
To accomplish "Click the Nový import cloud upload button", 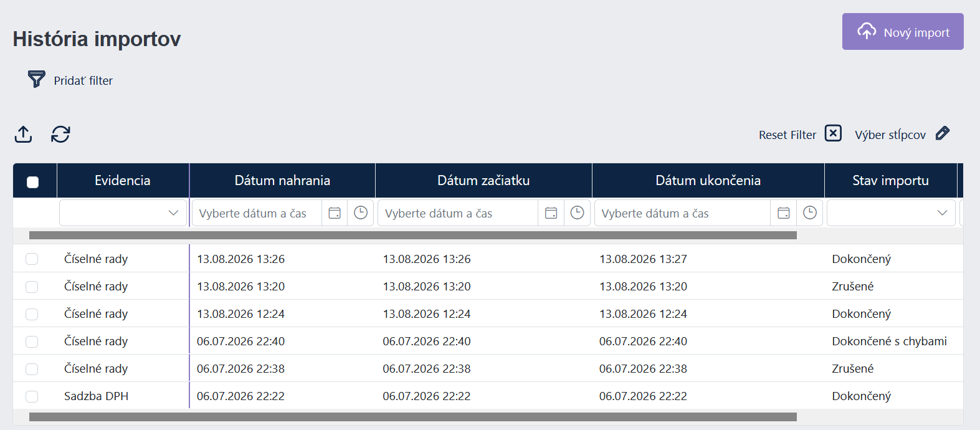I will (903, 32).
